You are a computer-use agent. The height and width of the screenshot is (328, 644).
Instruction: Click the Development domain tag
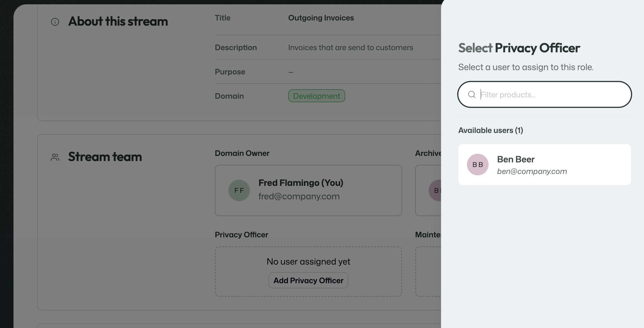click(x=317, y=96)
